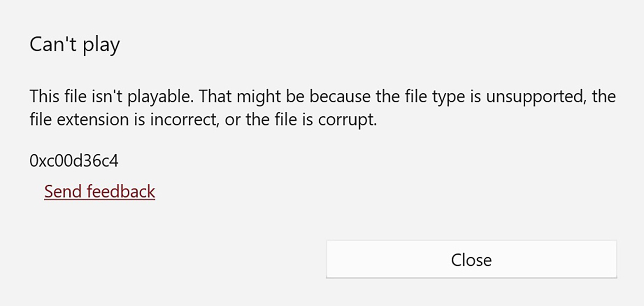Click the word "Can't" in the heading

click(x=54, y=44)
